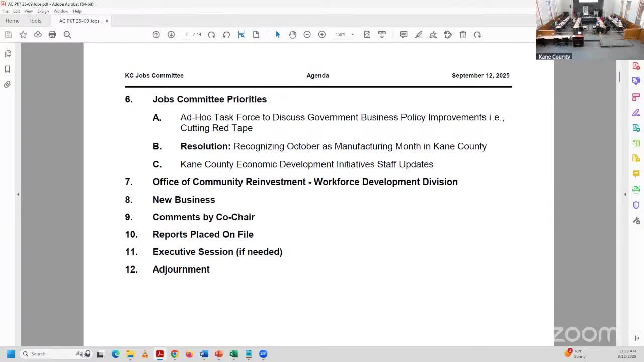Open the zoom level 150% dropdown
This screenshot has height=362, width=644.
click(x=344, y=34)
